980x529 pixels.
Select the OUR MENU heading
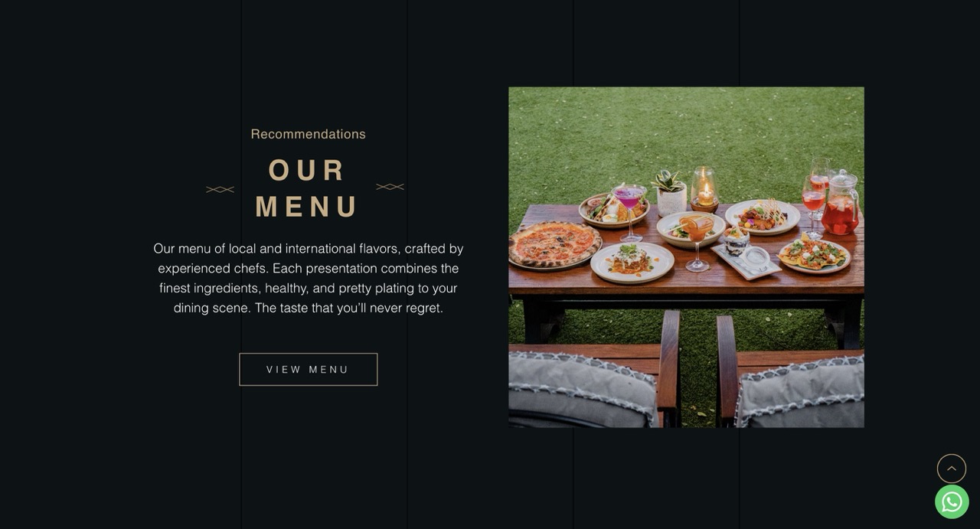click(x=308, y=188)
